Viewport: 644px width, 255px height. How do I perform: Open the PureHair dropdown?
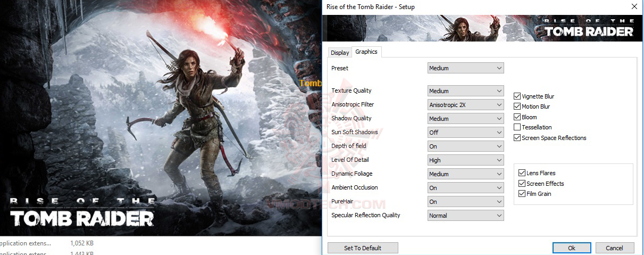point(465,202)
